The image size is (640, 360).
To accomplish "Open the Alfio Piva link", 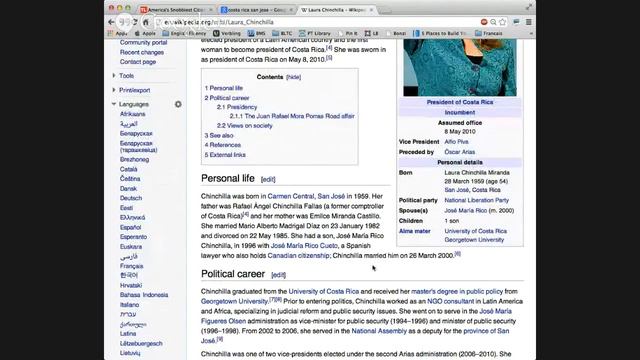I will [x=456, y=142].
